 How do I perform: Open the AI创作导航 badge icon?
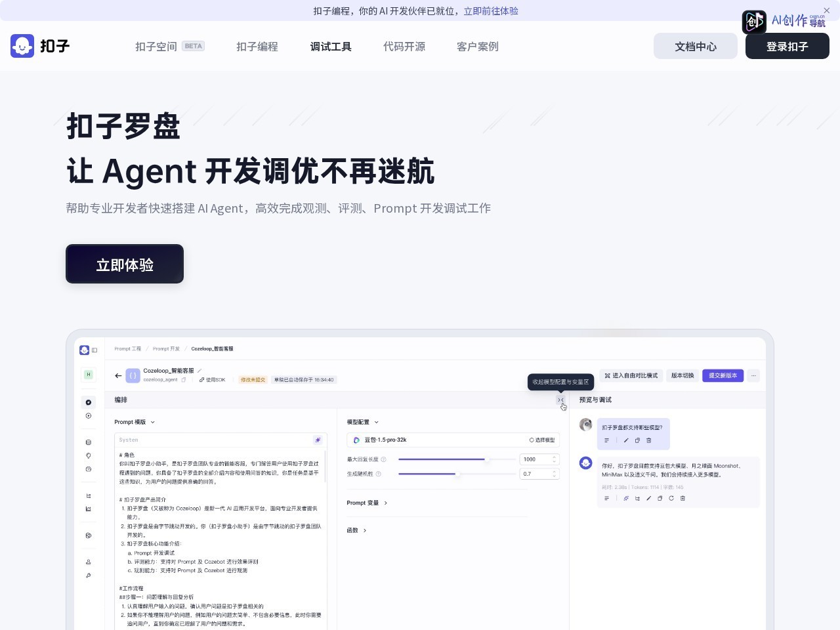754,22
